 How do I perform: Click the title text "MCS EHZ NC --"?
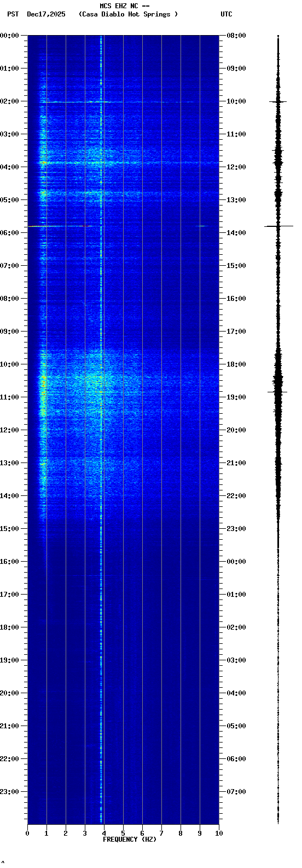click(x=124, y=6)
